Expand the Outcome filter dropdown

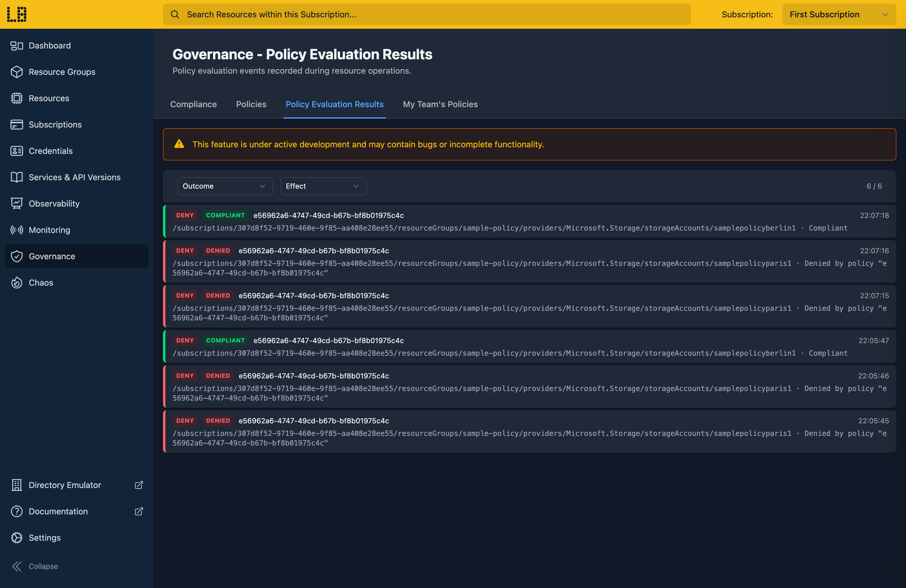(x=225, y=186)
